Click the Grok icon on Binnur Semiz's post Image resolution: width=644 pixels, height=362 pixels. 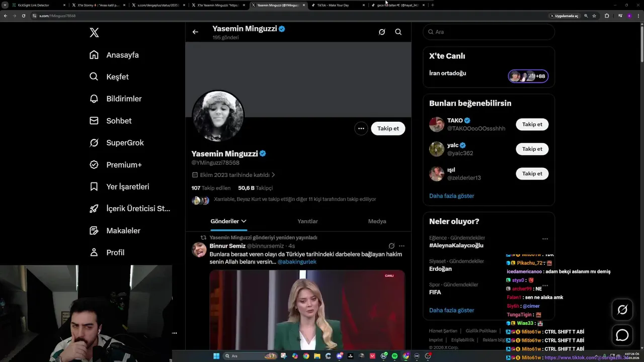coord(391,246)
